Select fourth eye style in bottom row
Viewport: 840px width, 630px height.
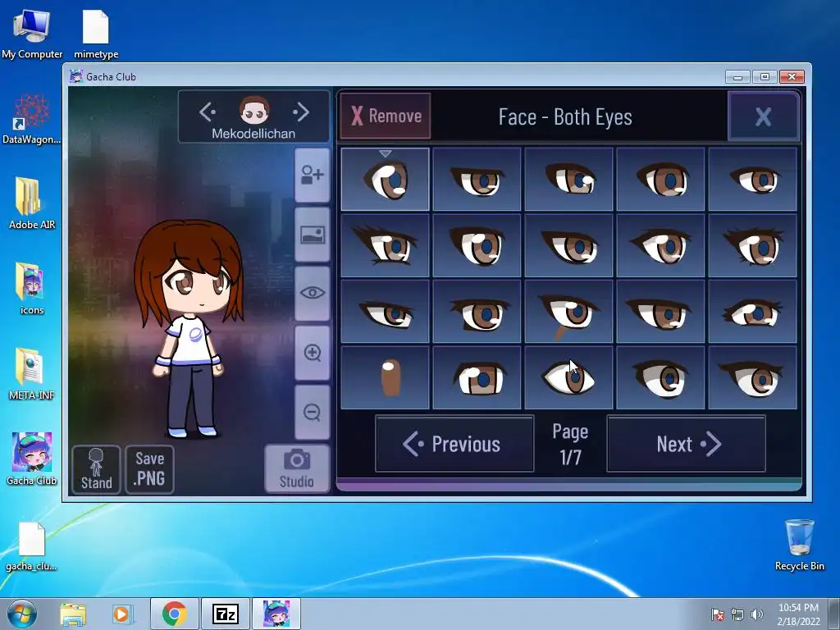point(660,377)
